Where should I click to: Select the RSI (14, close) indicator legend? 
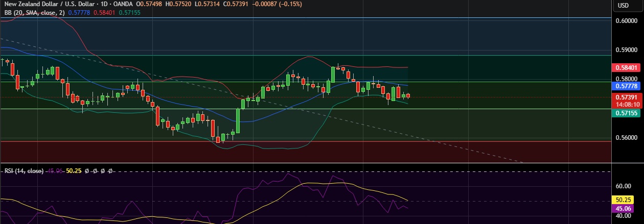pos(24,171)
